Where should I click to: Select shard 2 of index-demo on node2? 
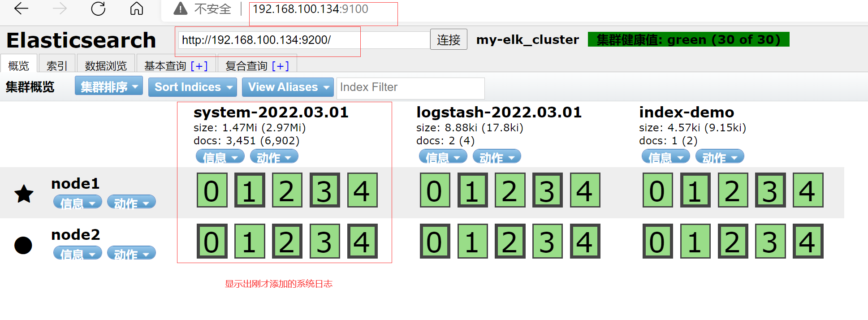click(733, 241)
